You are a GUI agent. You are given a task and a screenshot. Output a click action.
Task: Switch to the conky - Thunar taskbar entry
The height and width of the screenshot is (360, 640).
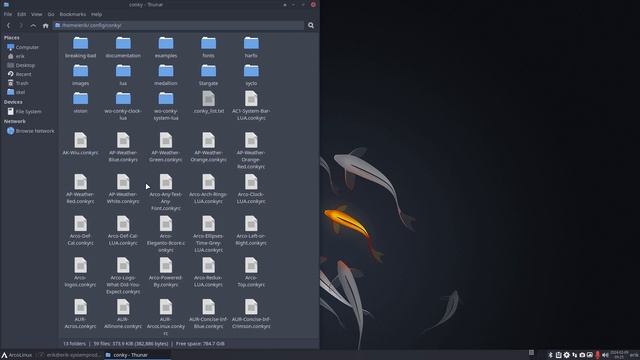137,355
